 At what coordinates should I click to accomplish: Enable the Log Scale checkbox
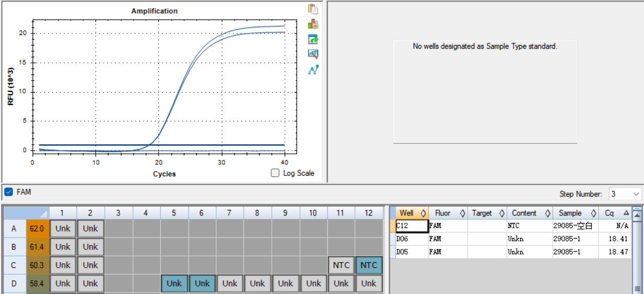(275, 173)
